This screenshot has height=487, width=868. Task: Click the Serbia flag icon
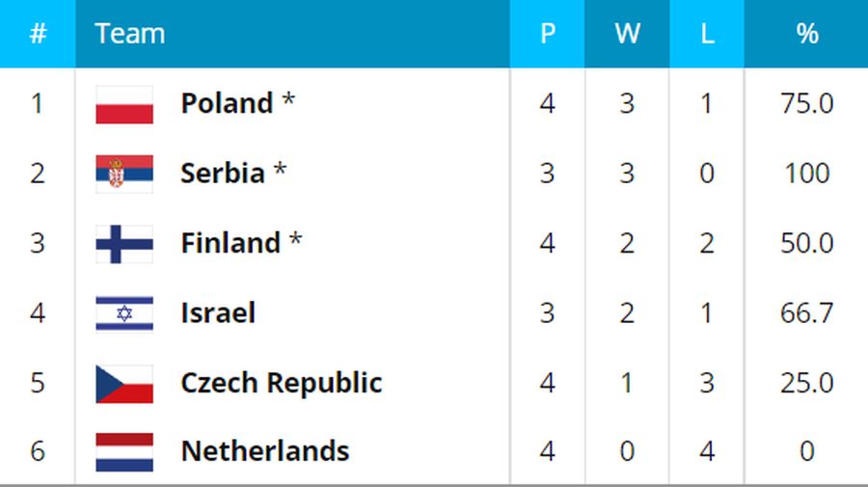pos(124,174)
